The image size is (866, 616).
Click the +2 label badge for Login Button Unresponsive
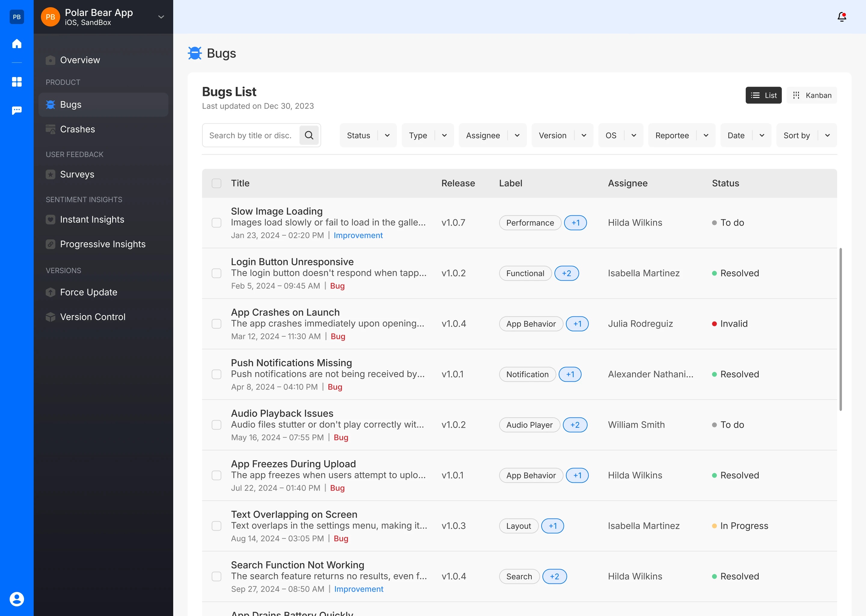(567, 273)
